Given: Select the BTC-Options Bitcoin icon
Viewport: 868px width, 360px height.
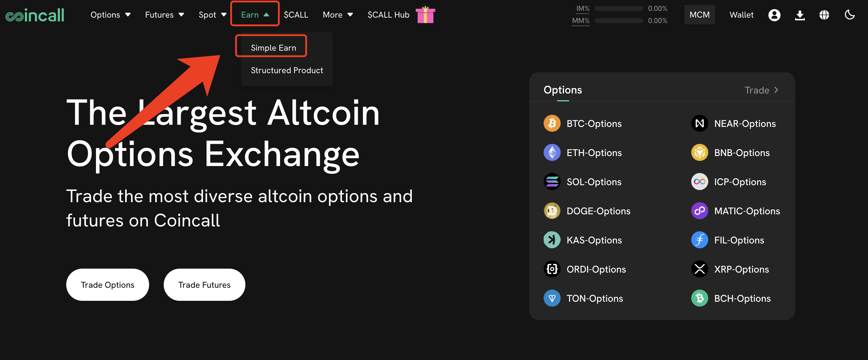Looking at the screenshot, I should (x=552, y=123).
